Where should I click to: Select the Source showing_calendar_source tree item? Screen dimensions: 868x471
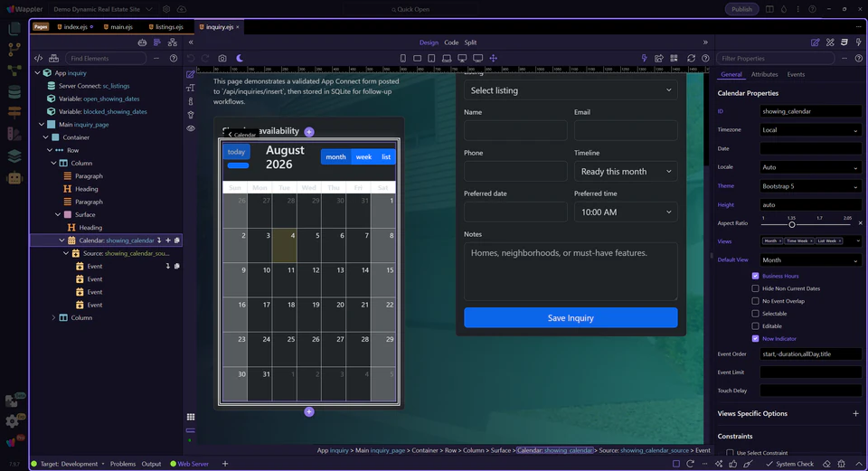[127, 253]
